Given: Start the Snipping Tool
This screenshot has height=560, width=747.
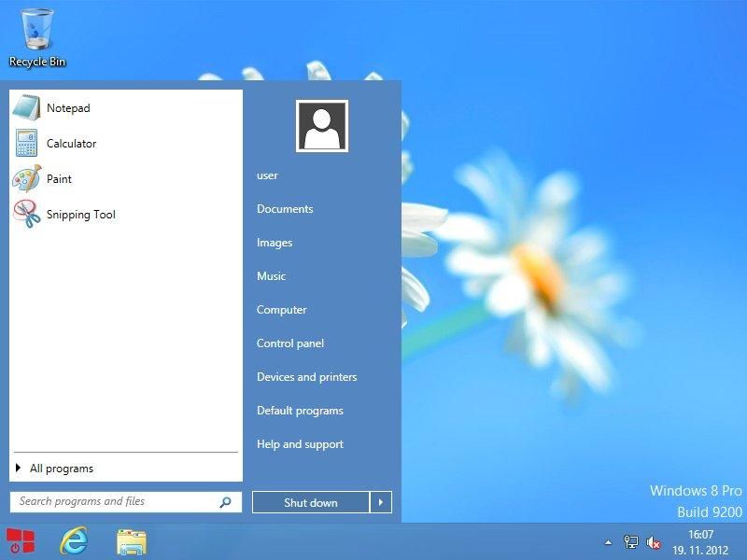Looking at the screenshot, I should 79,215.
